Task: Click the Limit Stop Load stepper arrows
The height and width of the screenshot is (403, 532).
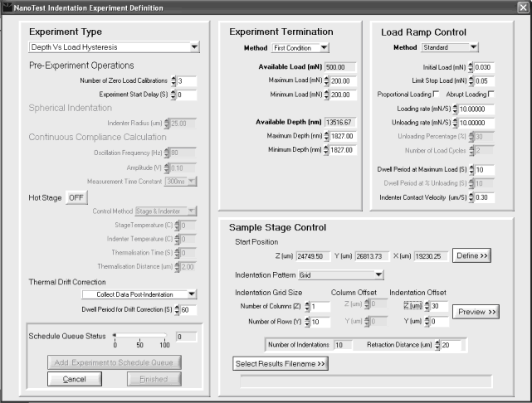Action: click(x=471, y=81)
